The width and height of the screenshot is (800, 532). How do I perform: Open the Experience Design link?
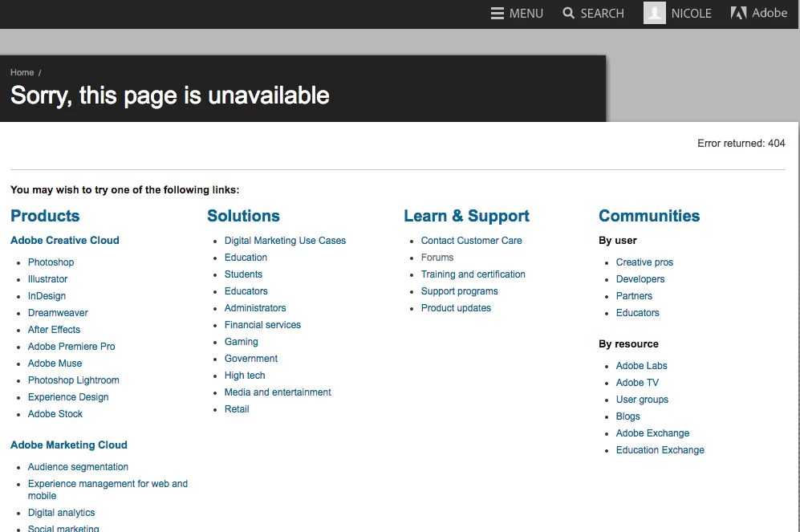pyautogui.click(x=68, y=397)
